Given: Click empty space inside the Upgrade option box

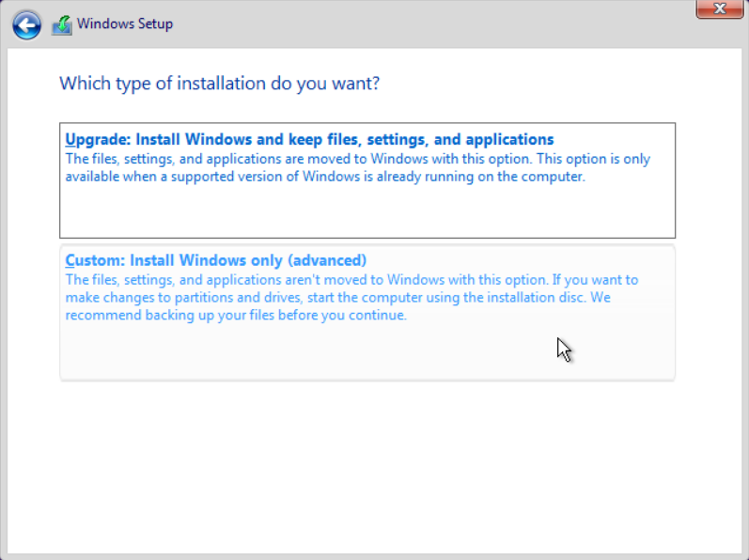Looking at the screenshot, I should pos(367,211).
